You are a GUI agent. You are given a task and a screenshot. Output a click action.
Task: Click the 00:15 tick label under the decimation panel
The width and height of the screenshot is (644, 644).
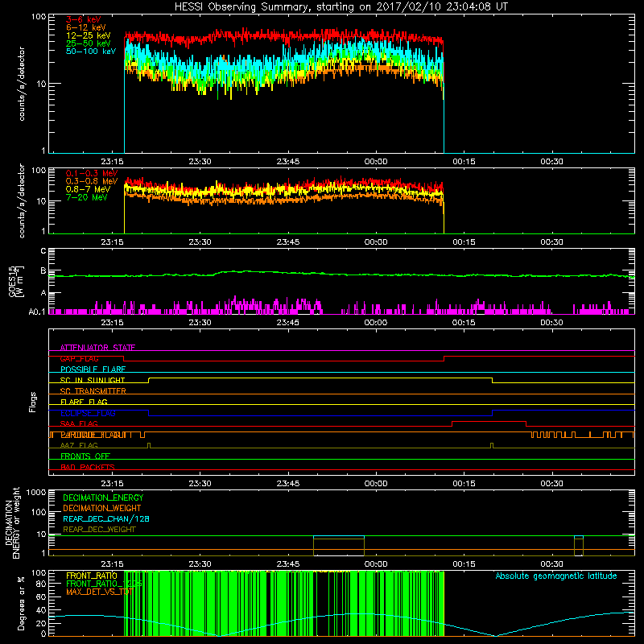click(x=464, y=564)
